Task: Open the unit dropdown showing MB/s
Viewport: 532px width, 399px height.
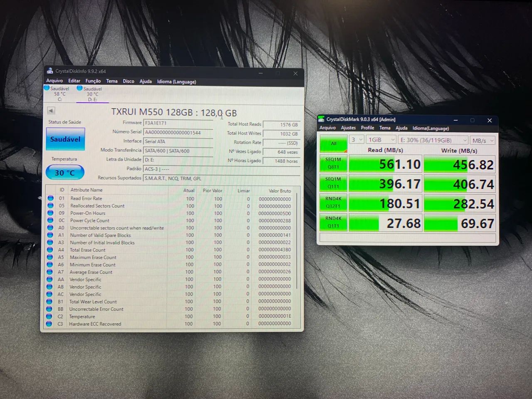Action: pos(483,141)
